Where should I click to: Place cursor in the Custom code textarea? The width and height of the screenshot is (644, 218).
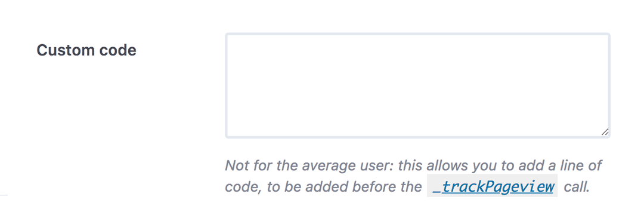tap(417, 85)
